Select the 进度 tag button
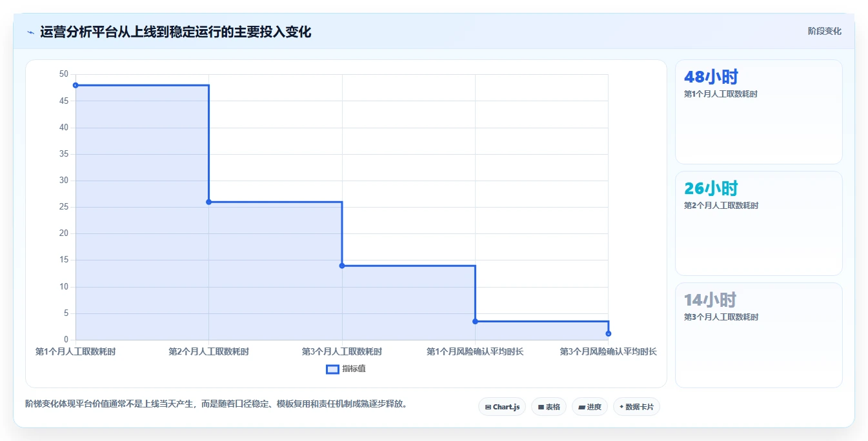Screen dimensions: 868x441 589,407
